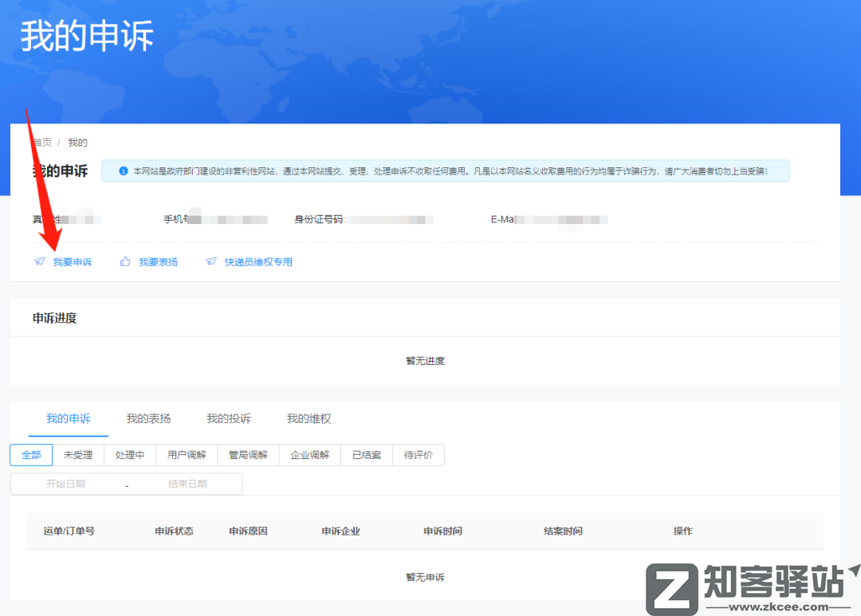Open the 我要申诉 link

tap(72, 261)
